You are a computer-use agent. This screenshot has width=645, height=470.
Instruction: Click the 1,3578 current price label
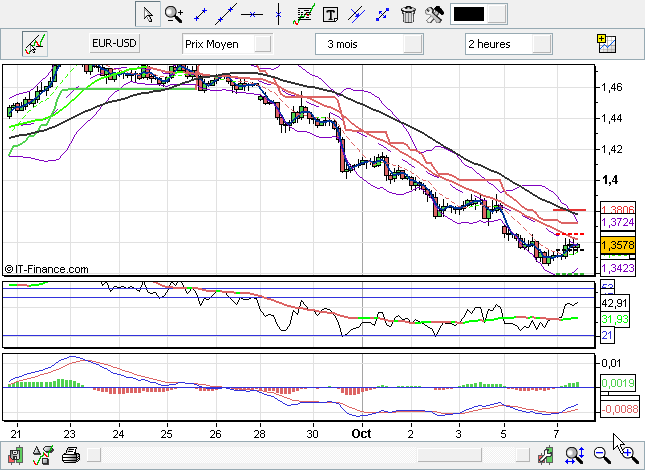click(x=618, y=245)
